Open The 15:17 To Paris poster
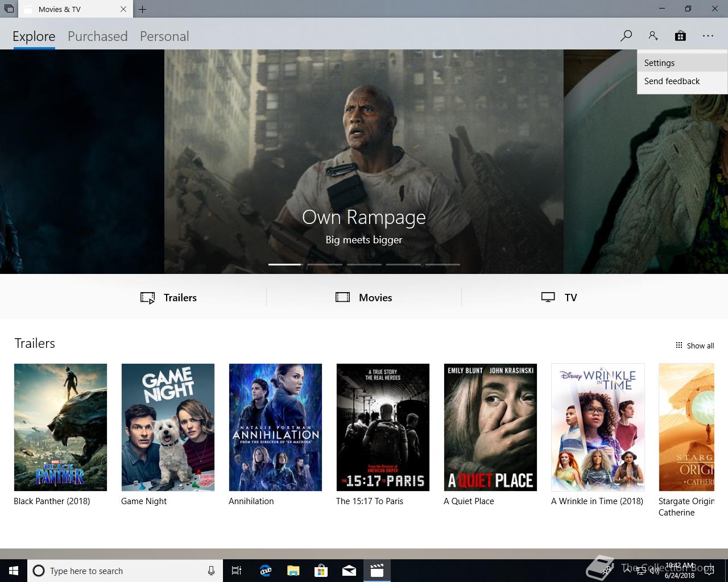This screenshot has width=728, height=582. point(383,427)
